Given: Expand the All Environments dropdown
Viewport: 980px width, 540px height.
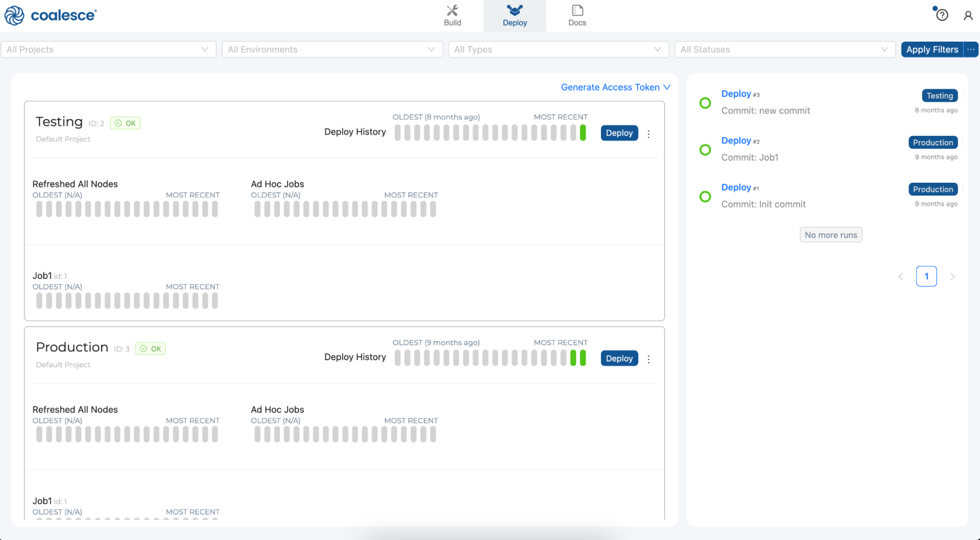Looking at the screenshot, I should click(332, 49).
